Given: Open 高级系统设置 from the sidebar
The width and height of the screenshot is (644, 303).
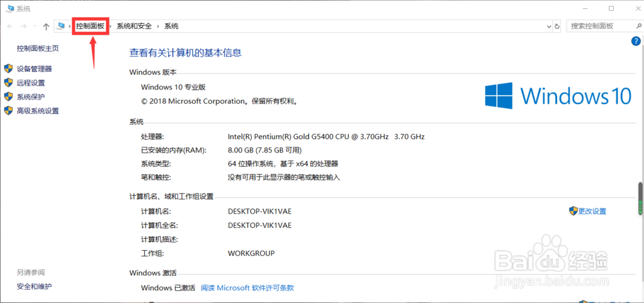Looking at the screenshot, I should 38,111.
